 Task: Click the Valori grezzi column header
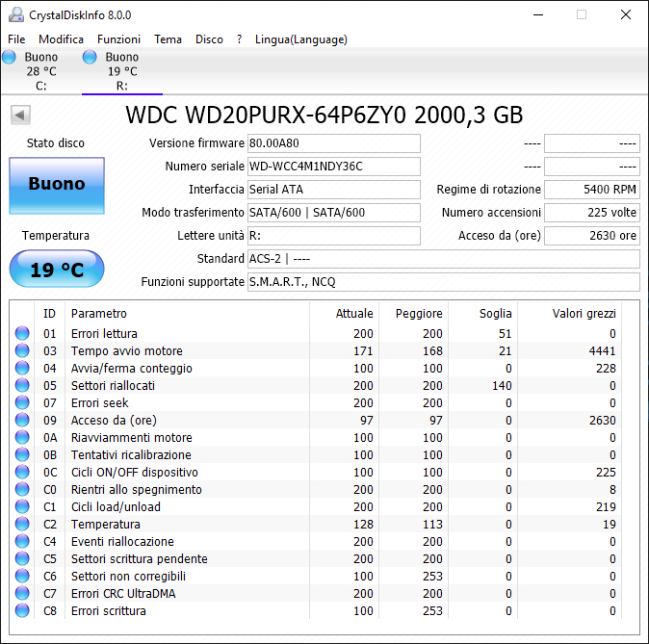(x=569, y=313)
